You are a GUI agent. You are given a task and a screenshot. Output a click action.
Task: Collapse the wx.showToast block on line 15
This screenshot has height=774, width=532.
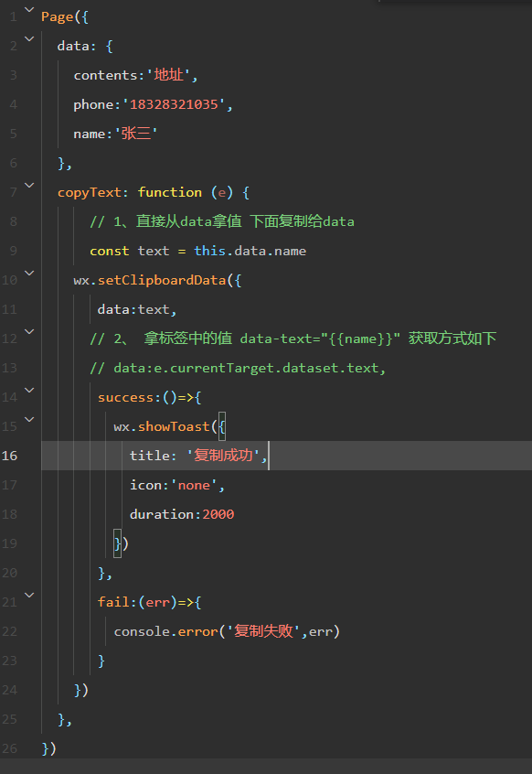[29, 420]
